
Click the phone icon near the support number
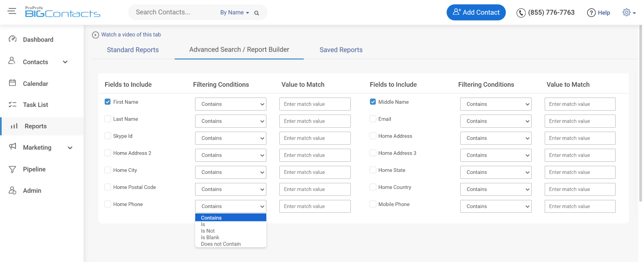(521, 13)
